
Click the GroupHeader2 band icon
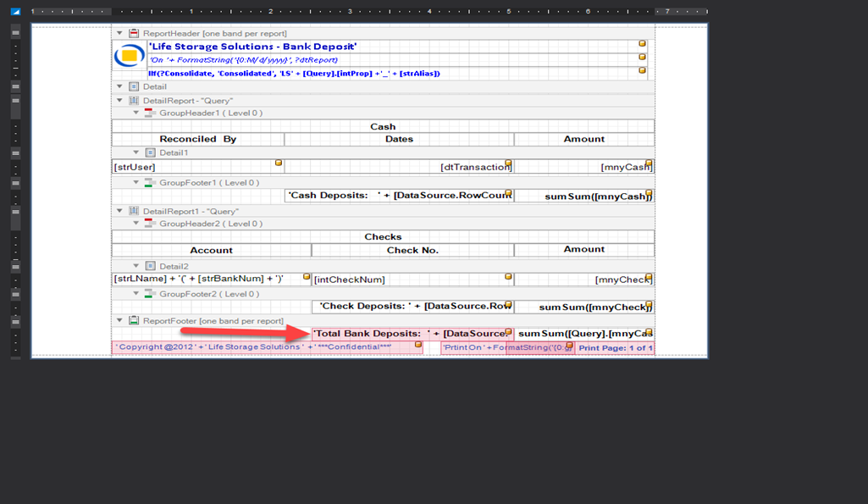coord(149,224)
